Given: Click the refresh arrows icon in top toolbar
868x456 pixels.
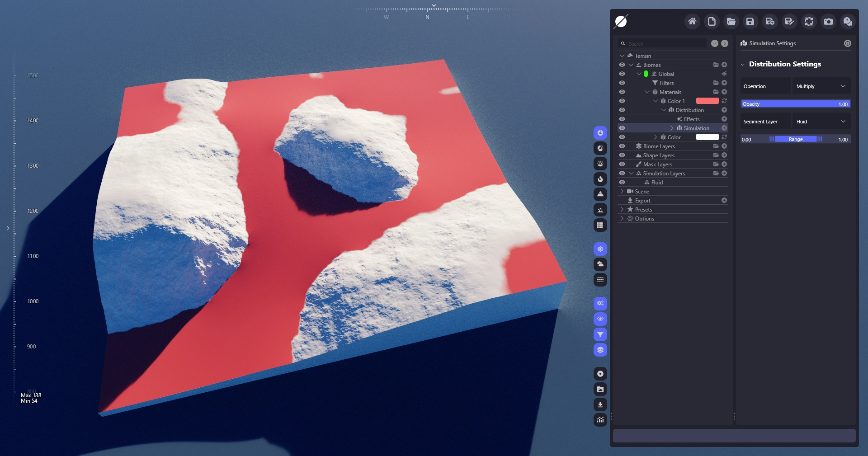Looking at the screenshot, I should point(809,21).
